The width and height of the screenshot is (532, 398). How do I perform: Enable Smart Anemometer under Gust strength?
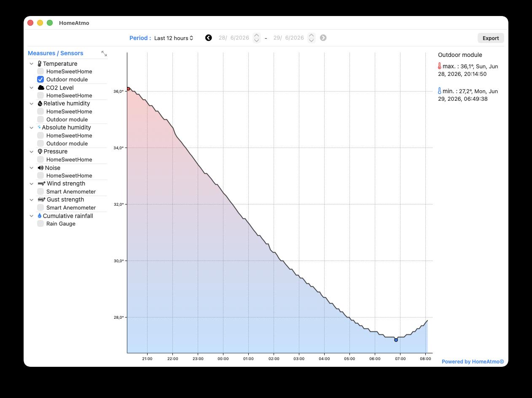(x=40, y=208)
